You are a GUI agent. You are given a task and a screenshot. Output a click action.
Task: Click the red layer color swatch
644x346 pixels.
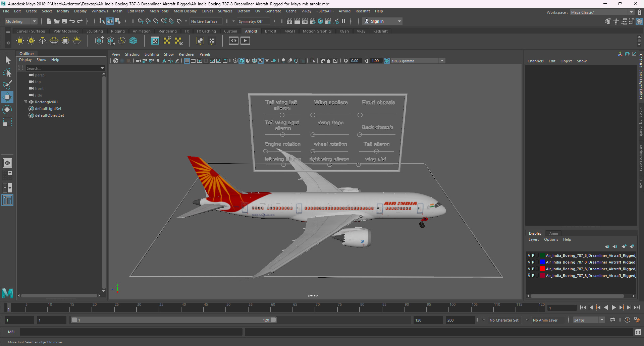pos(542,269)
